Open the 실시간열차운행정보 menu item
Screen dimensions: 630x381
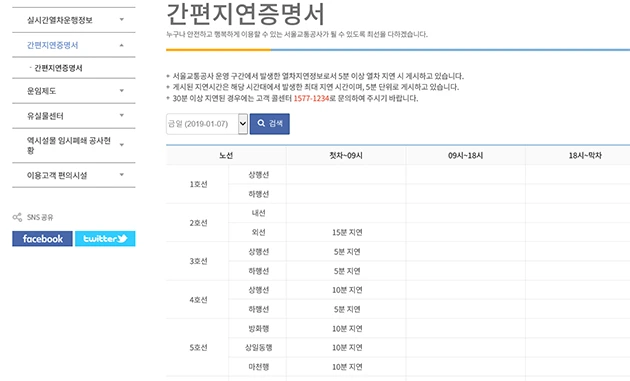click(60, 20)
